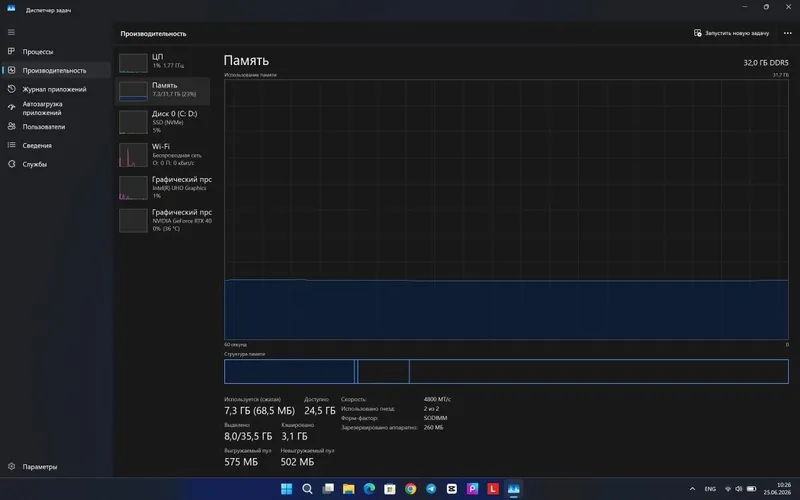Open File Explorer from taskbar

[348, 489]
